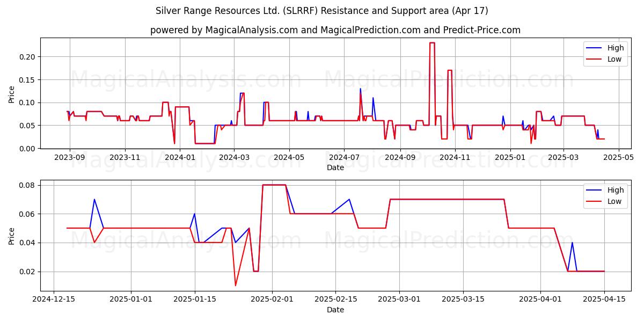Screen dimensions: 644x322
Task: Click the '0.04' y-axis tick label
Action: [x=27, y=243]
